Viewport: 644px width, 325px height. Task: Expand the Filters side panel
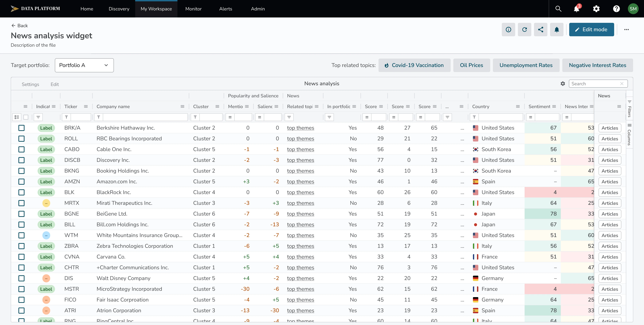pyautogui.click(x=630, y=109)
